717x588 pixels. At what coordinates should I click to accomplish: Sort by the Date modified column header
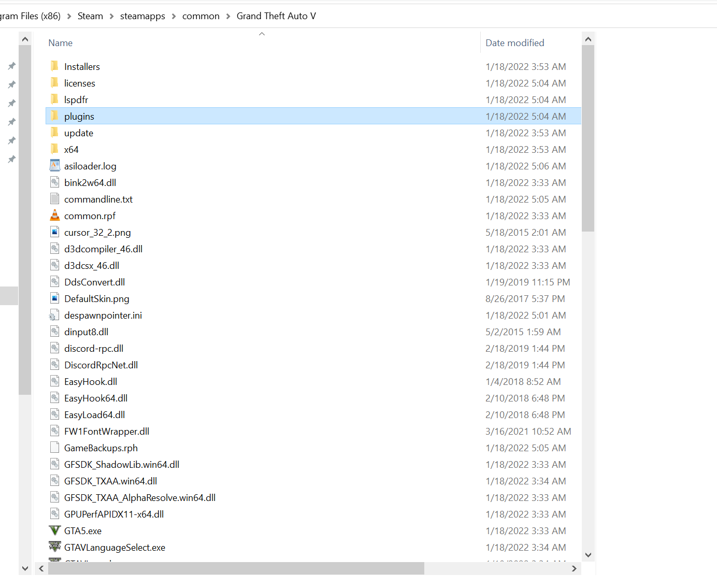point(515,43)
